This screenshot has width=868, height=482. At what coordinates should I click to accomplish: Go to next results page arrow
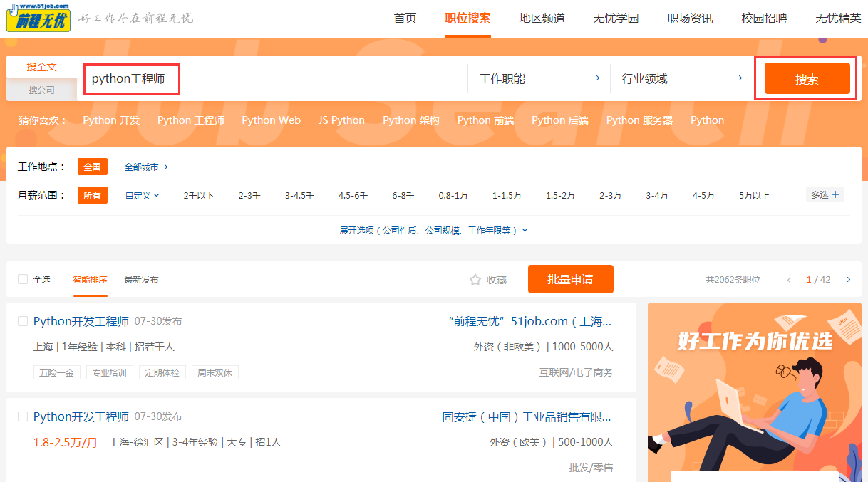(x=848, y=280)
